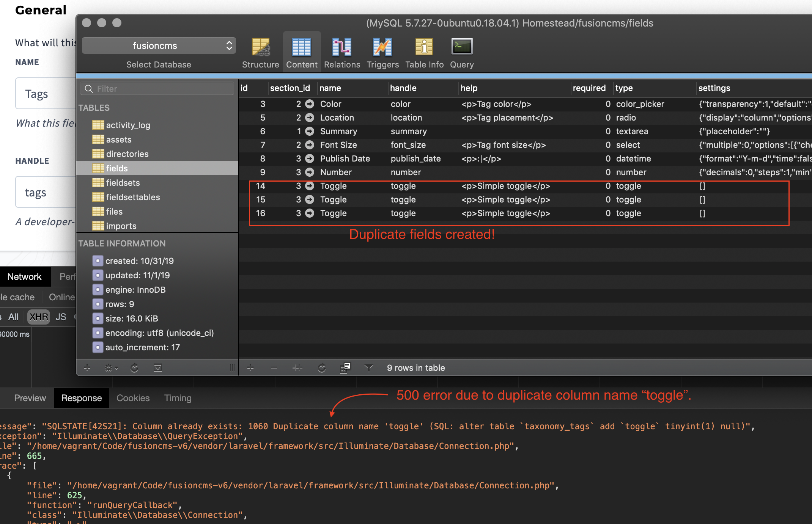Open the Query editor

(x=461, y=52)
